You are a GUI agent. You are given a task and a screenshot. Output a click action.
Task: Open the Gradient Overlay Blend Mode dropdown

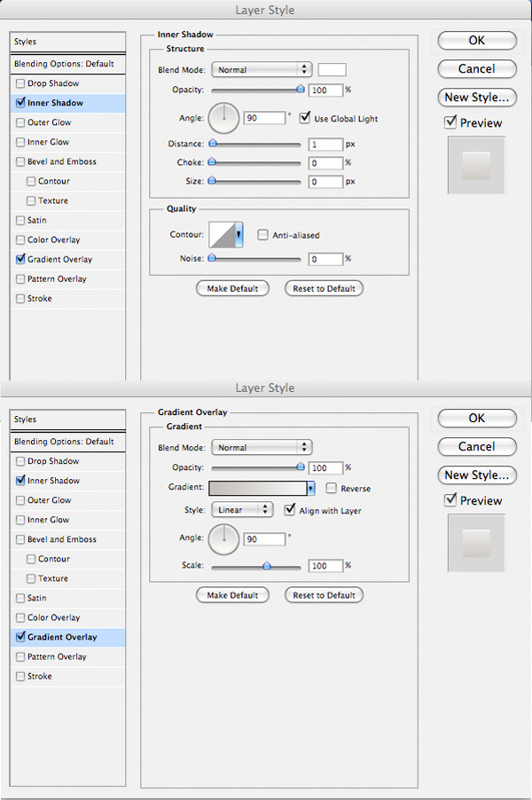tap(262, 447)
